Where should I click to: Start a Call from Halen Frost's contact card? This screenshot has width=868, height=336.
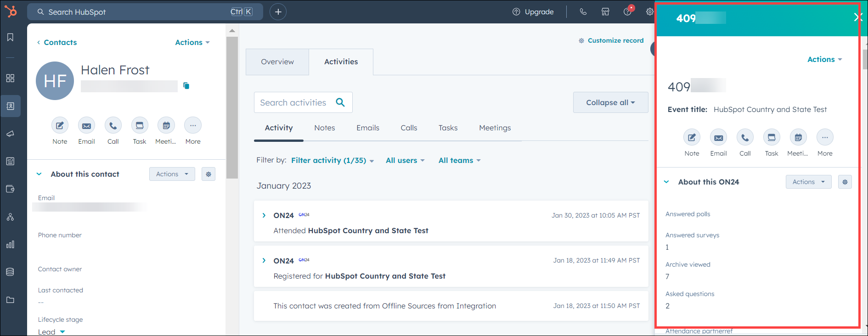(113, 125)
